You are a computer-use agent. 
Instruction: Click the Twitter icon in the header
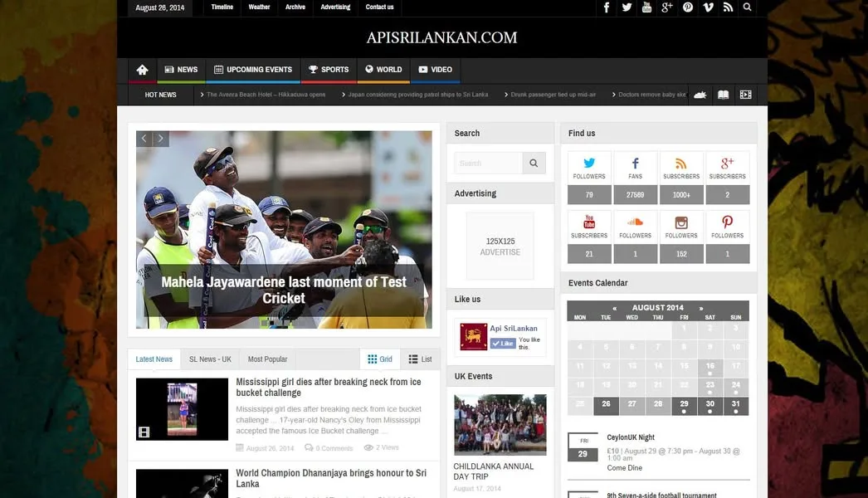[x=627, y=7]
